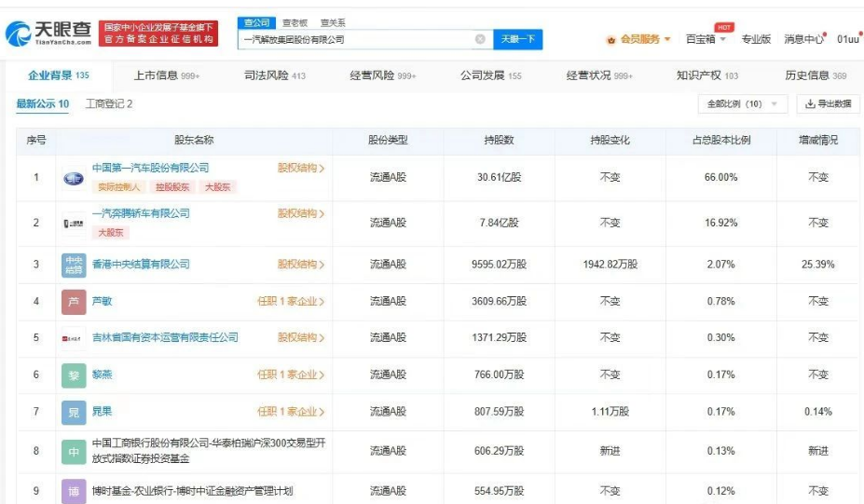This screenshot has height=504, width=864.
Task: Open avatar icon of 香港中央结算有限公司
Action: (74, 265)
